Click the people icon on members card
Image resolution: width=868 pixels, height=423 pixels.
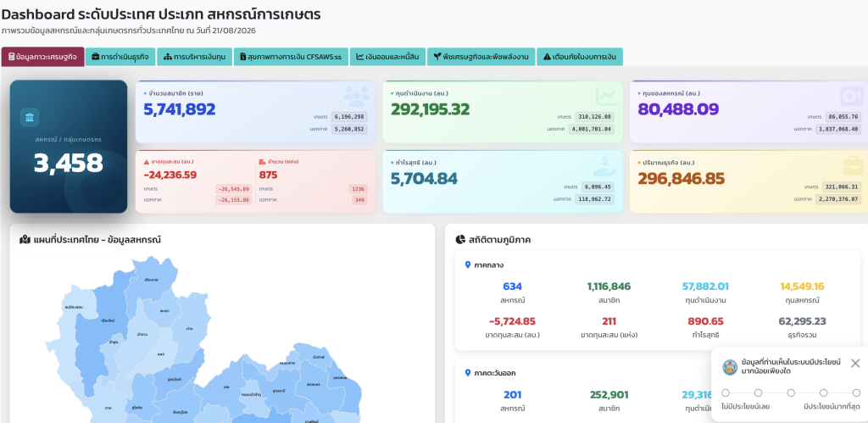(x=356, y=97)
